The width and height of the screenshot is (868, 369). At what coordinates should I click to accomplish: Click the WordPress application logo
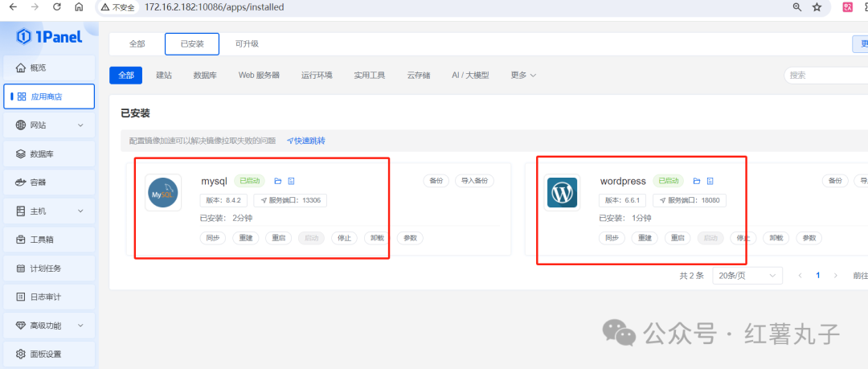coord(562,193)
